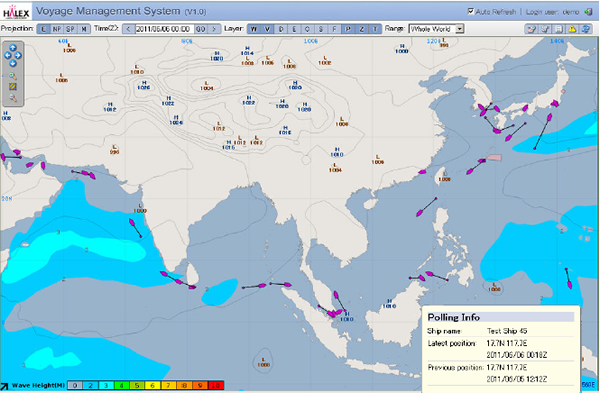Pan the map right with arrow button
This screenshot has height=393, width=600.
pyautogui.click(x=18, y=55)
